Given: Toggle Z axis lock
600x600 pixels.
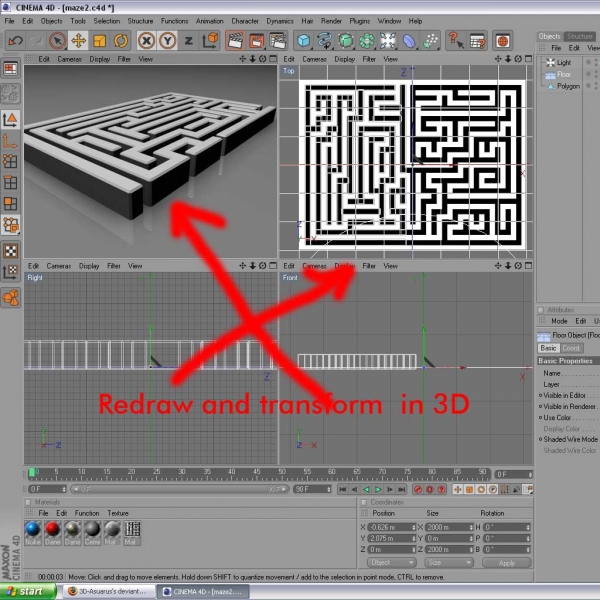Looking at the screenshot, I should tap(189, 41).
